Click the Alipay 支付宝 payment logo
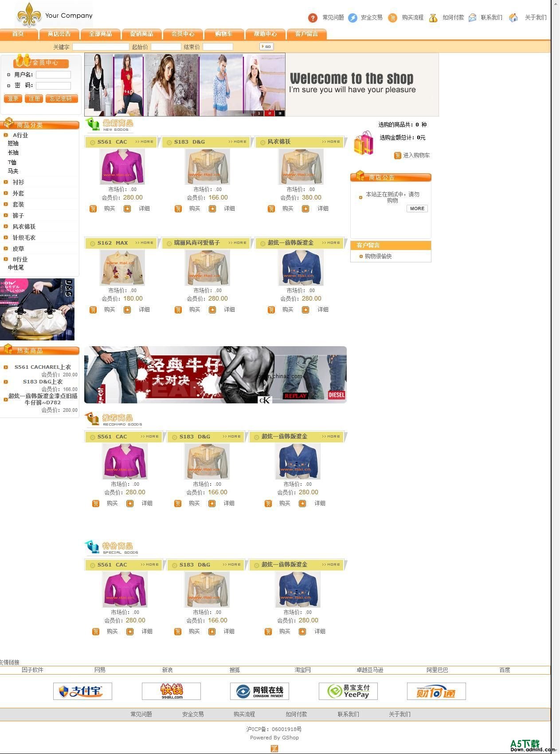This screenshot has width=560, height=754. tap(82, 691)
